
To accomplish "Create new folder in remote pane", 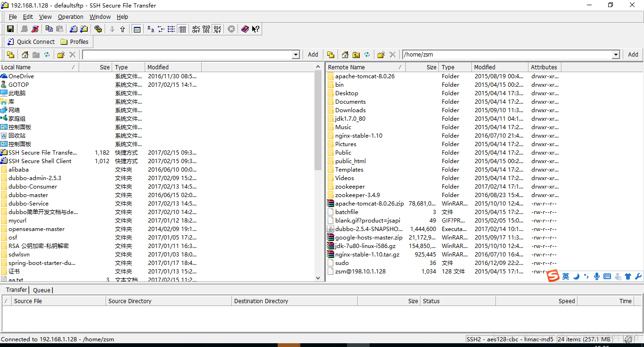I will [381, 55].
